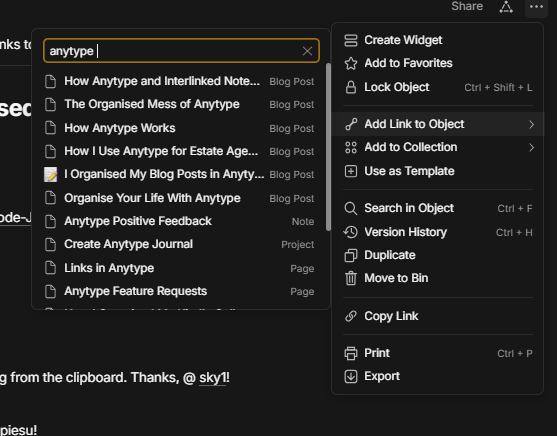Expand the Add Link to Object submenu arrow
The height and width of the screenshot is (436, 557).
(531, 124)
